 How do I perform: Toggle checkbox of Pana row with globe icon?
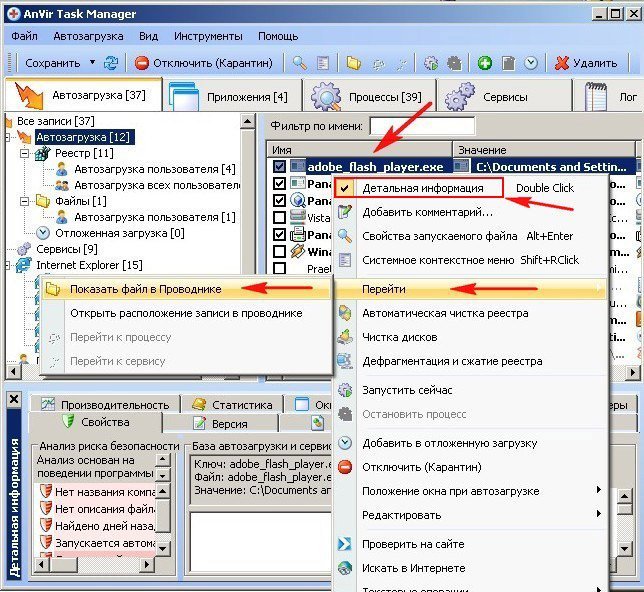pyautogui.click(x=279, y=200)
